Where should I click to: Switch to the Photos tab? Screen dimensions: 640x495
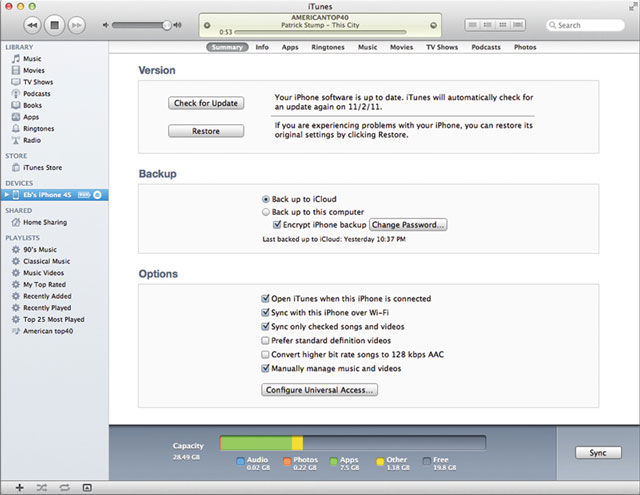click(525, 47)
